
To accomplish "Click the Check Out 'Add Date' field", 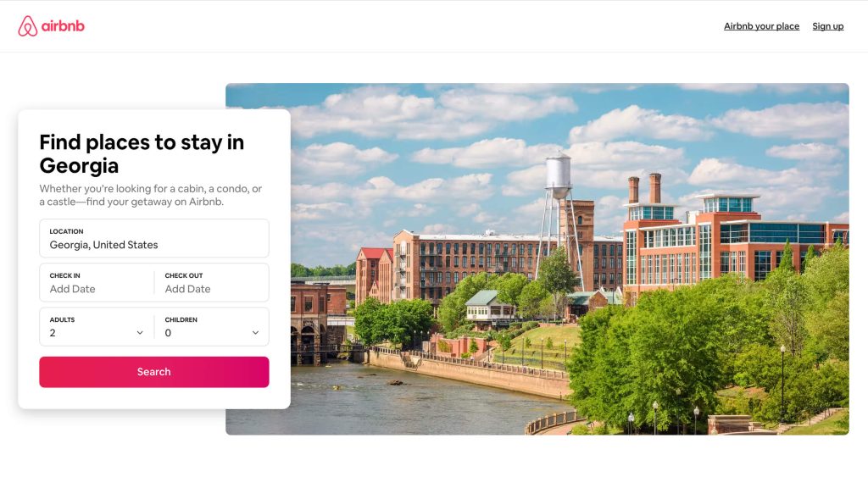I will [212, 283].
